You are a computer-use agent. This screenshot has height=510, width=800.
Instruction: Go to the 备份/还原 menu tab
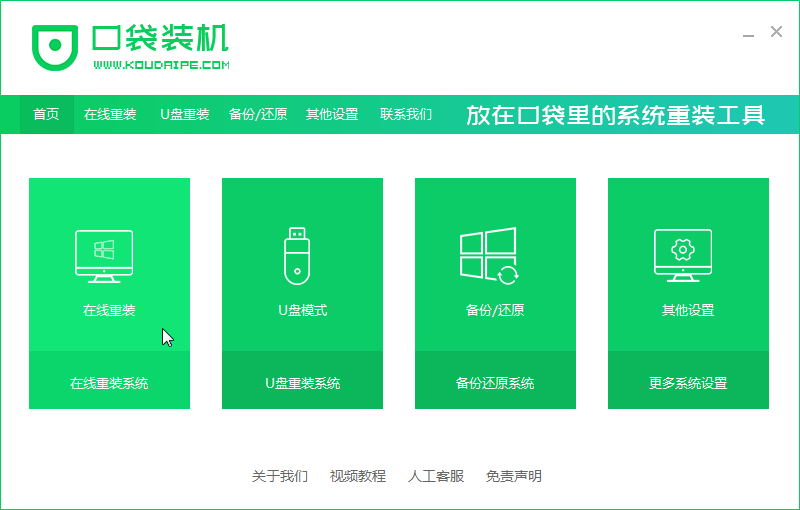click(258, 114)
